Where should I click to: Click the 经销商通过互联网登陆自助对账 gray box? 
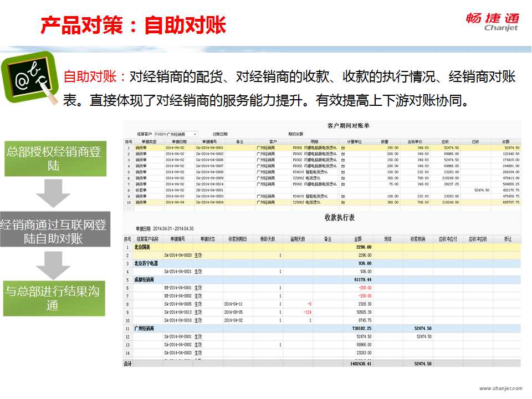tap(53, 232)
